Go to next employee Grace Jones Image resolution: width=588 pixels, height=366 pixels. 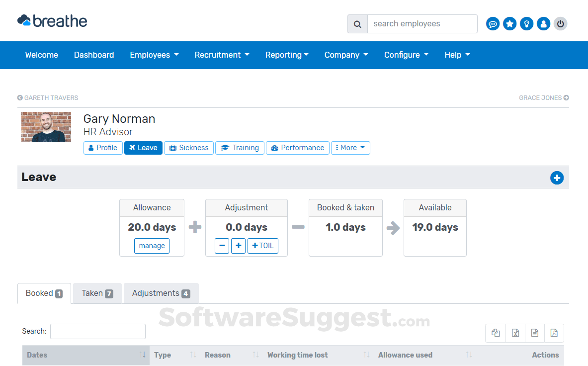click(544, 98)
